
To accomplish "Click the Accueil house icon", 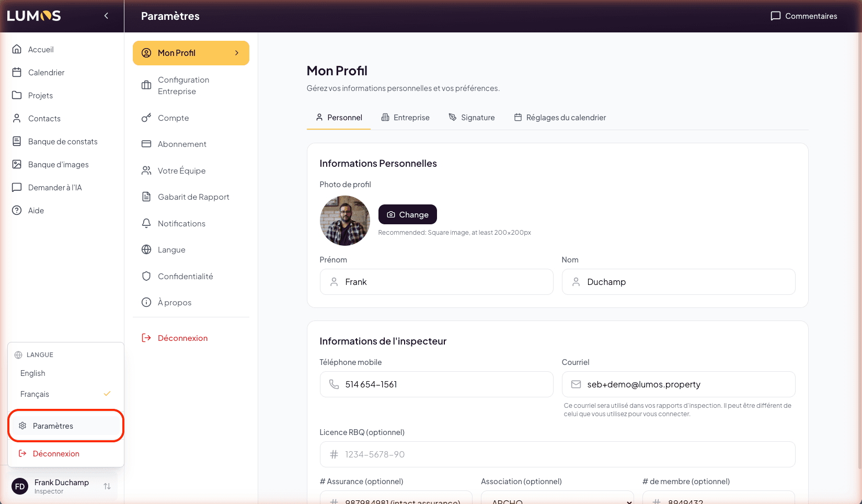I will tap(17, 49).
